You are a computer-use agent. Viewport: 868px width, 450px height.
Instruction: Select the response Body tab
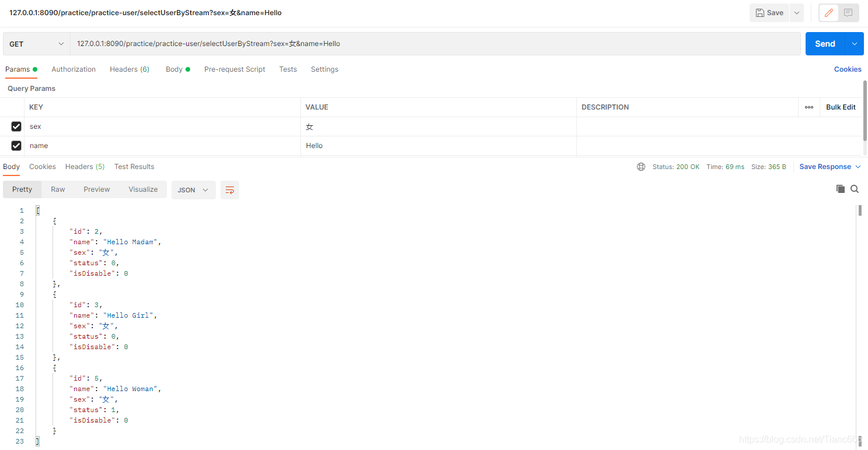click(12, 167)
